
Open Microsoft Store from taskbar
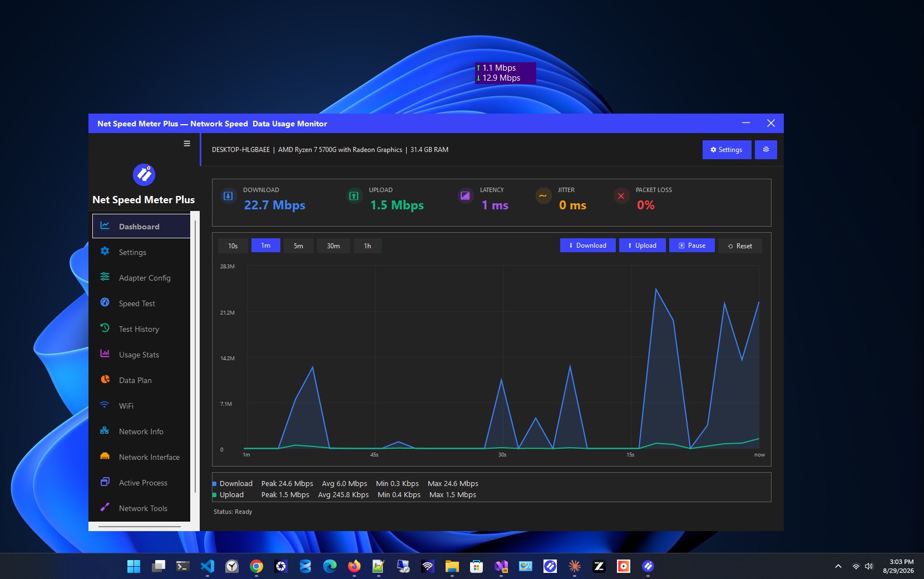[x=477, y=566]
